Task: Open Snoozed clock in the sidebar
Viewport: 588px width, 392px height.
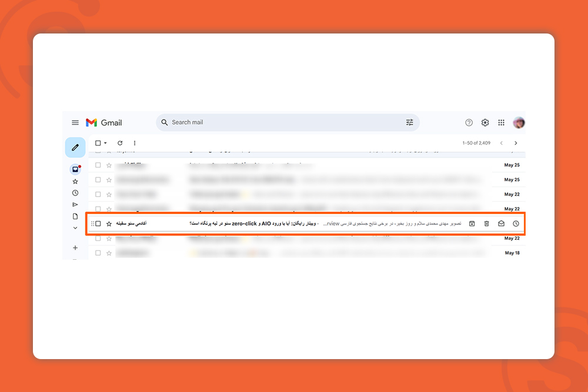Action: (x=75, y=193)
